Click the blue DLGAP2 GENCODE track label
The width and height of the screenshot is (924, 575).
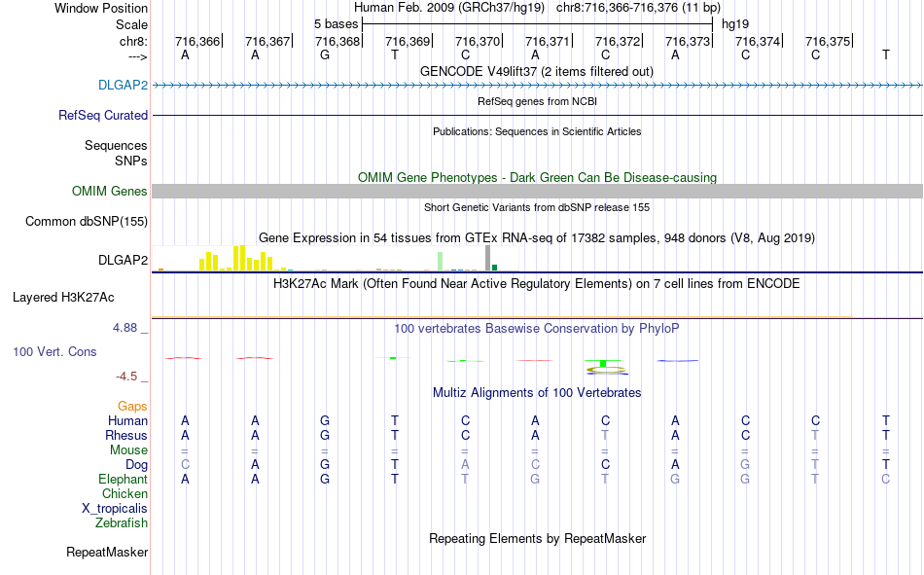click(123, 85)
